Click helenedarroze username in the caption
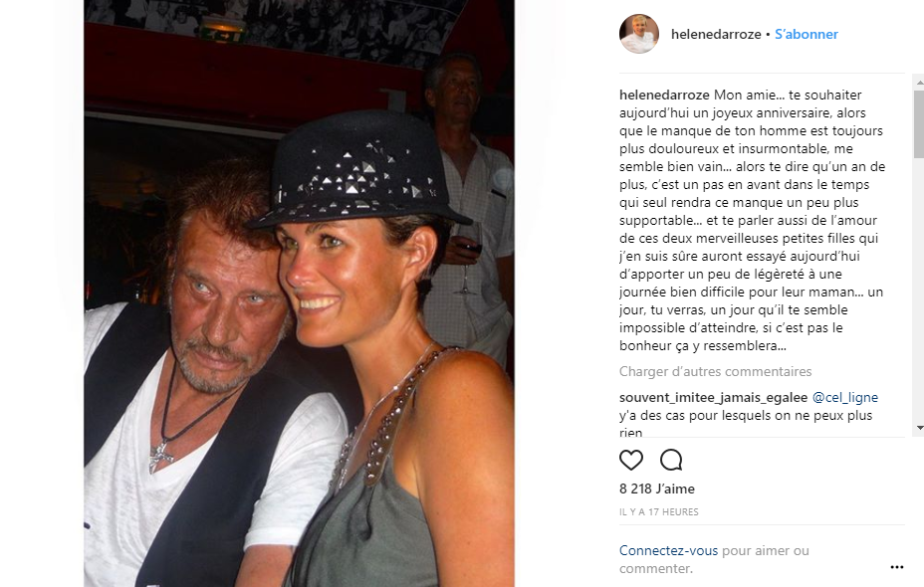This screenshot has height=587, width=924. (x=664, y=95)
